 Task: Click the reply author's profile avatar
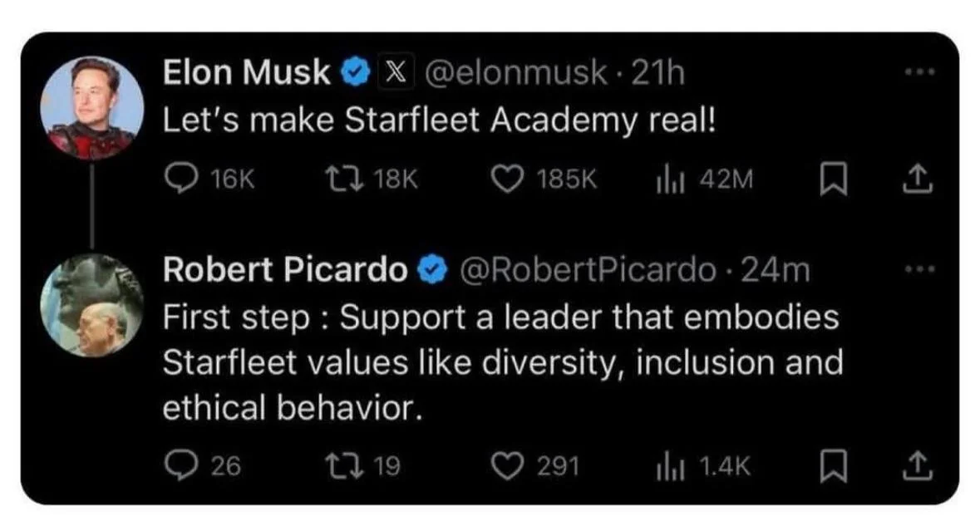click(91, 304)
